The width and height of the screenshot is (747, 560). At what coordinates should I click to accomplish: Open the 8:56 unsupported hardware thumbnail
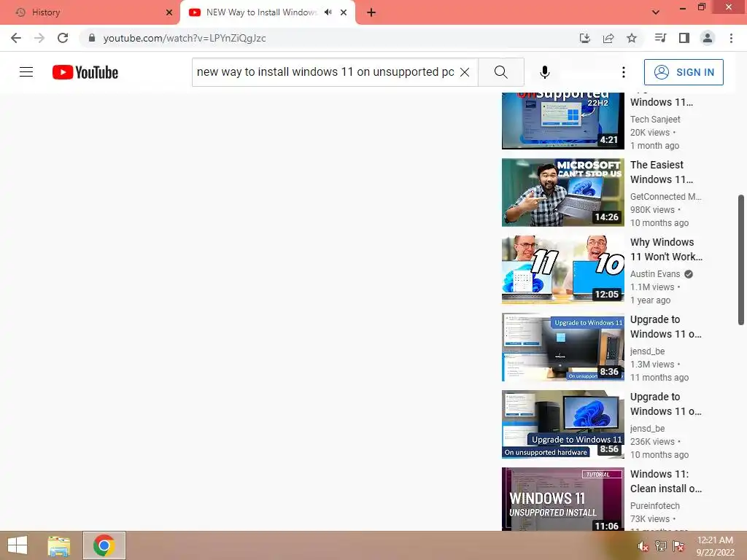click(x=562, y=424)
